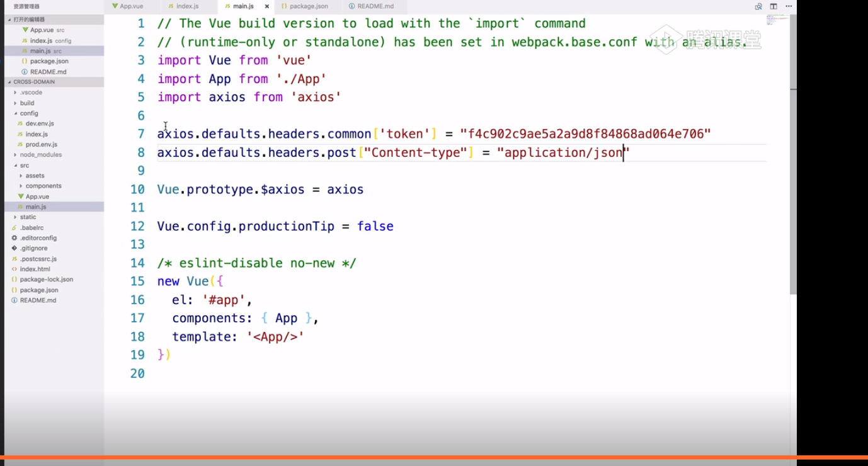Open the .postcssrc.js file
The height and width of the screenshot is (466, 868).
[54, 259]
